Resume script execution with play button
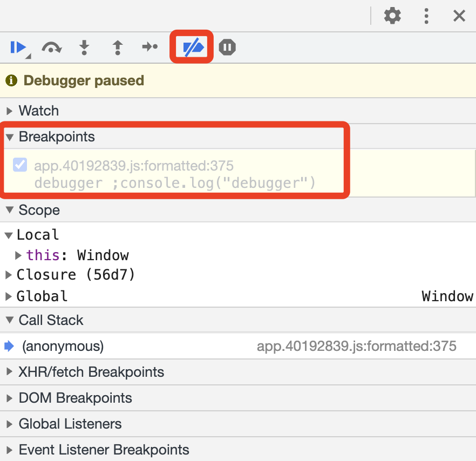This screenshot has width=476, height=461. 18,48
